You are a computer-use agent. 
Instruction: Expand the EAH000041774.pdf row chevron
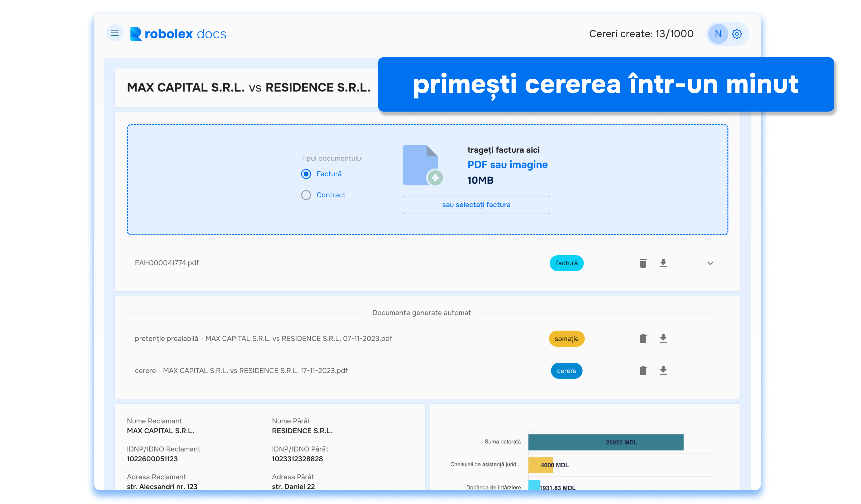pyautogui.click(x=710, y=263)
